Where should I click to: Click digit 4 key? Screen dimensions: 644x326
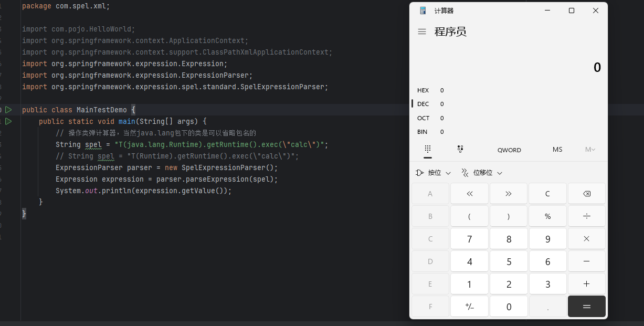coord(469,261)
